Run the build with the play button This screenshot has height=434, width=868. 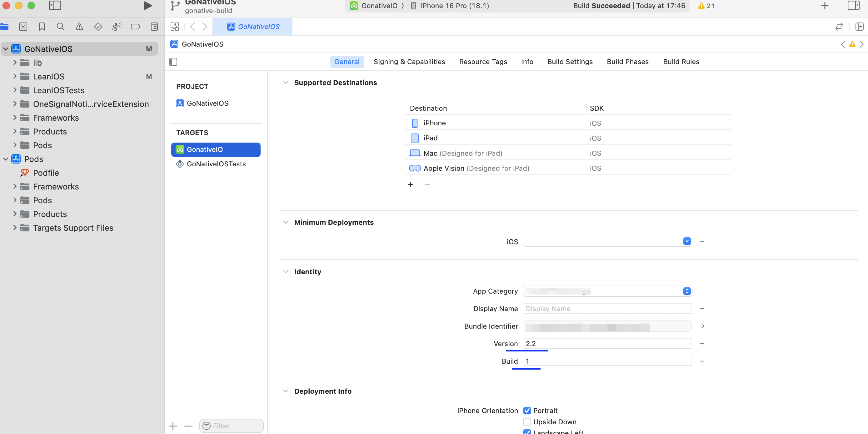click(x=147, y=6)
